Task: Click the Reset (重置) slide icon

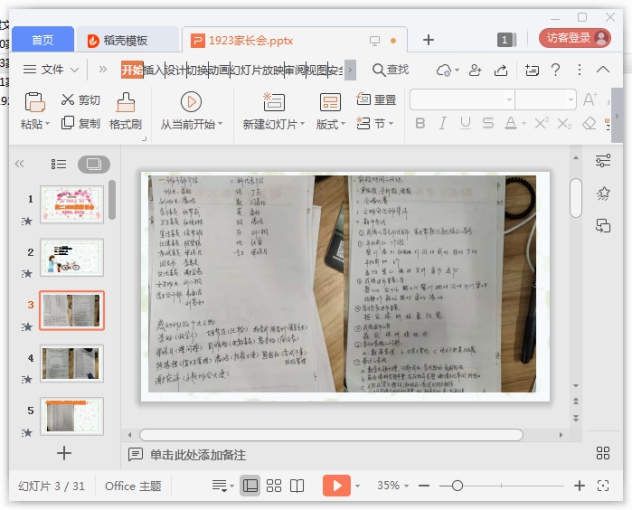Action: [364, 100]
